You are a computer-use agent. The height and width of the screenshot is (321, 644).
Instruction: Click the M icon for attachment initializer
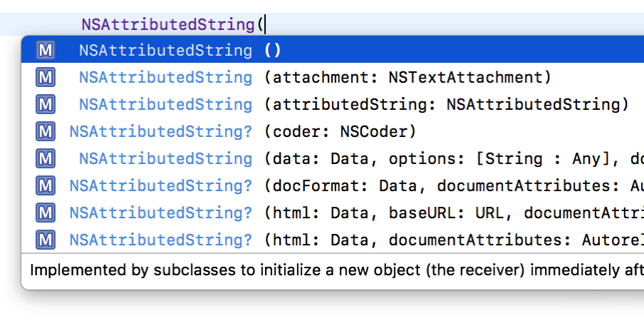45,77
